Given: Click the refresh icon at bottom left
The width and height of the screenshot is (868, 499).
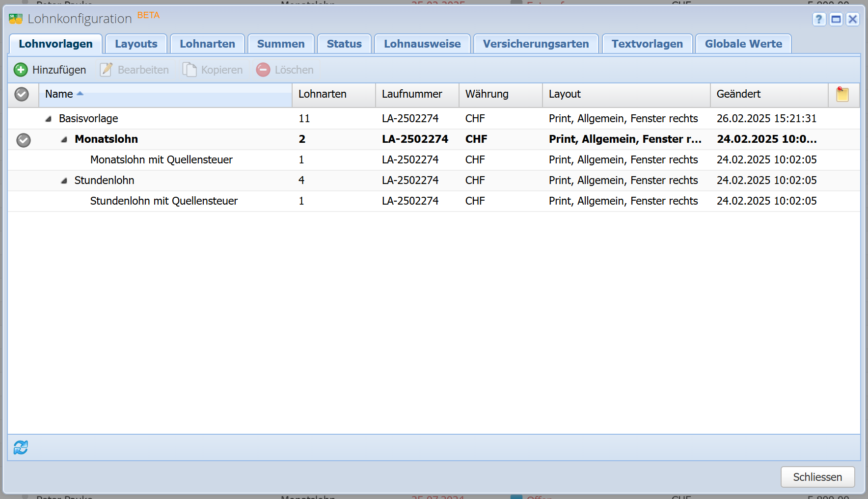Looking at the screenshot, I should coord(21,447).
